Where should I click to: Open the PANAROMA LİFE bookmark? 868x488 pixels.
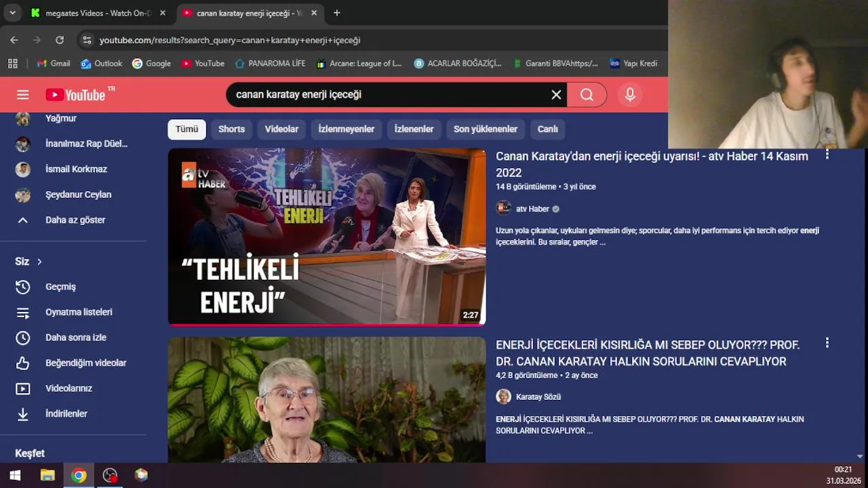tap(270, 63)
